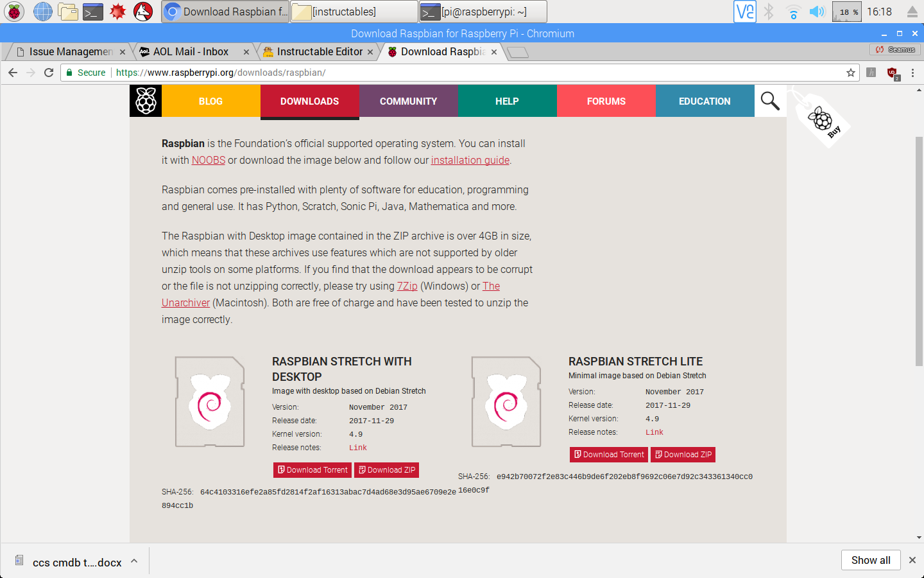The image size is (924, 578).
Task: Launch the Terminal from the taskbar
Action: 93,11
